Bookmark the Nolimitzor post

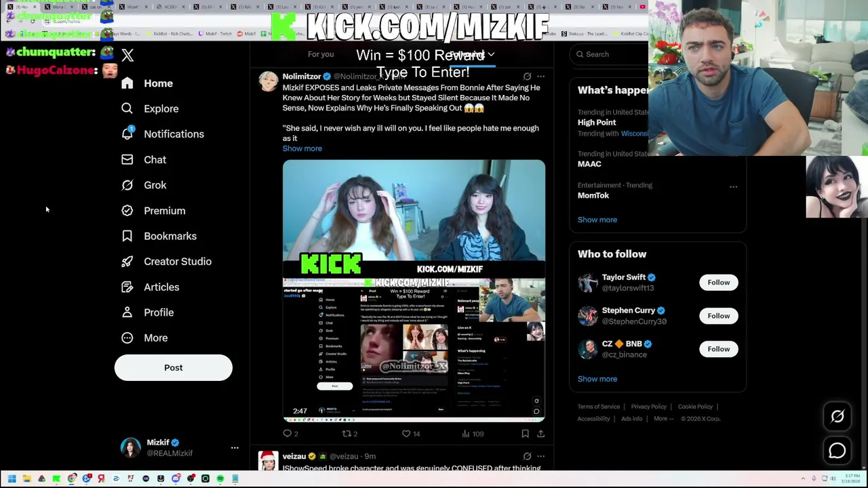[x=525, y=434]
